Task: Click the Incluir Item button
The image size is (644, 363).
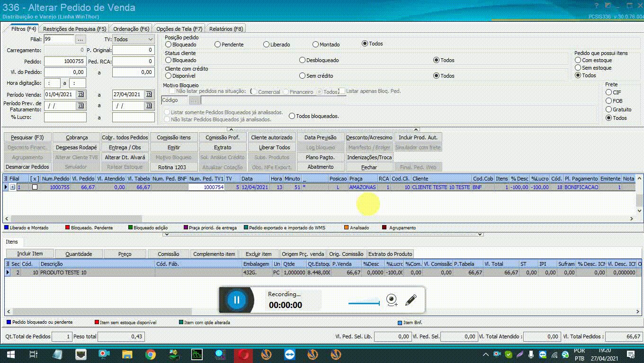Action: (30, 254)
